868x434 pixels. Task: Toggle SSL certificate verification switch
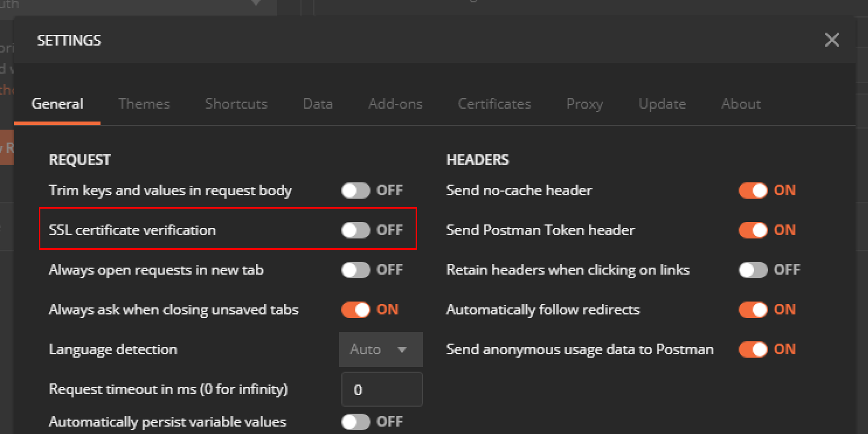[355, 230]
